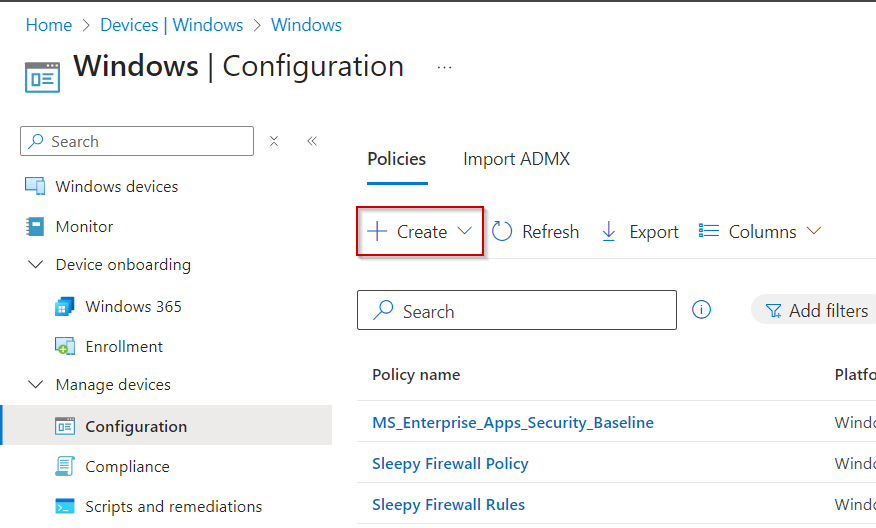
Task: Go to Home in the breadcrumb
Action: click(48, 25)
